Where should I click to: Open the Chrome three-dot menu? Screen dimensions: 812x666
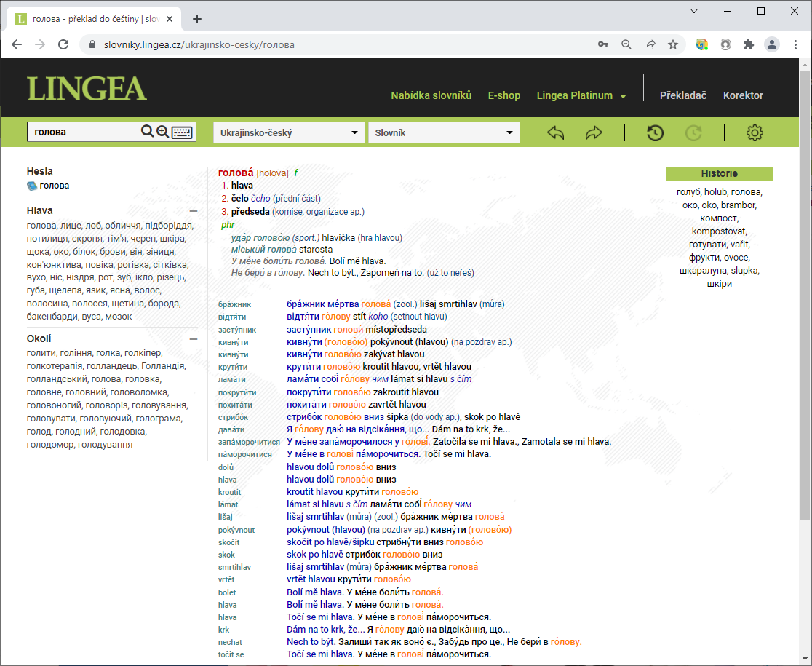(x=795, y=44)
